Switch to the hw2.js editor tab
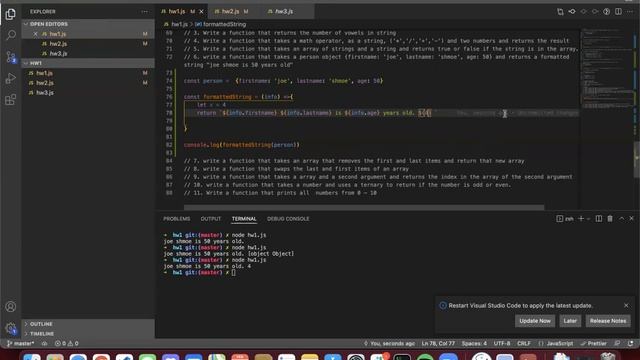The image size is (640, 360). [231, 11]
